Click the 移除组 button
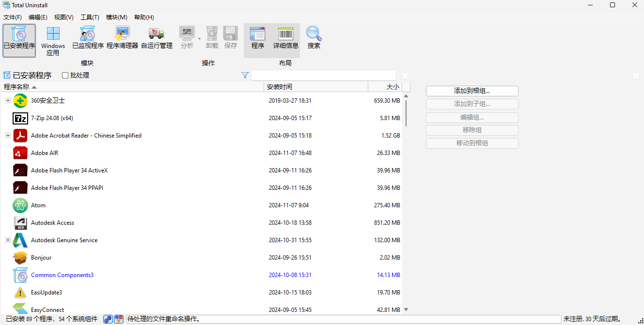This screenshot has width=644, height=325. click(x=472, y=130)
